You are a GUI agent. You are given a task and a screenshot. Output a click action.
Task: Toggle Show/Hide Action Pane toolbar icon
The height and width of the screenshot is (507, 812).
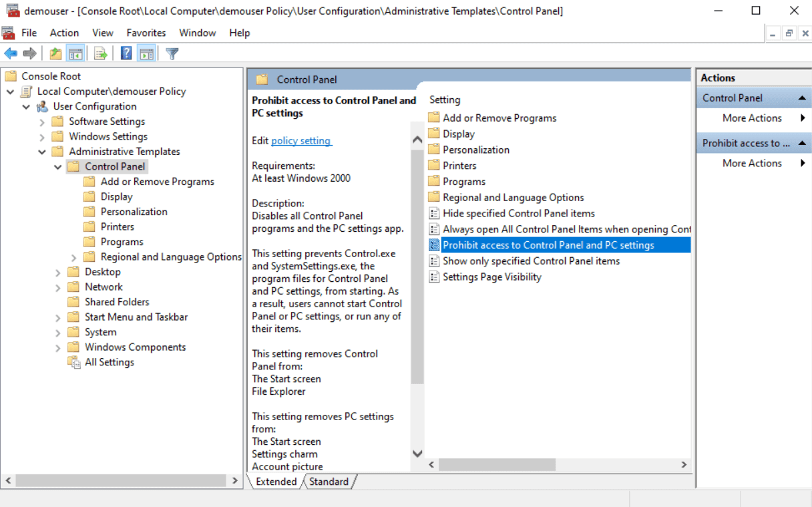(x=147, y=54)
